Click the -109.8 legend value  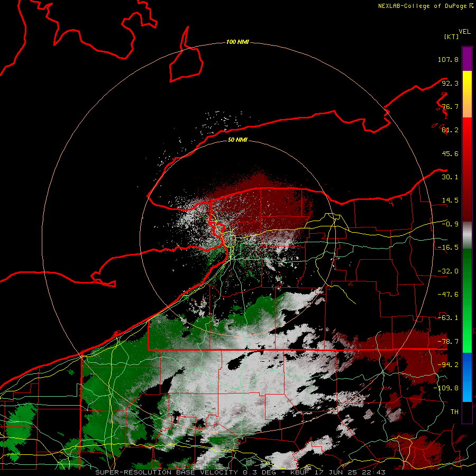(x=446, y=388)
